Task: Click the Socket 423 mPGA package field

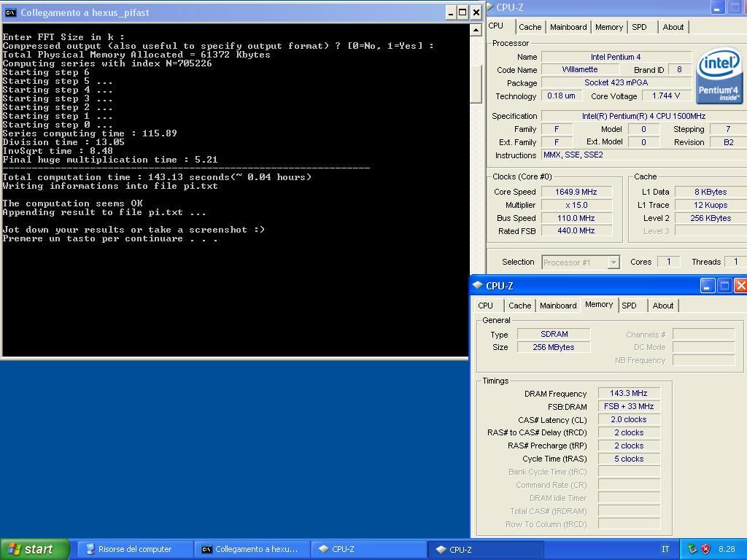Action: click(616, 83)
